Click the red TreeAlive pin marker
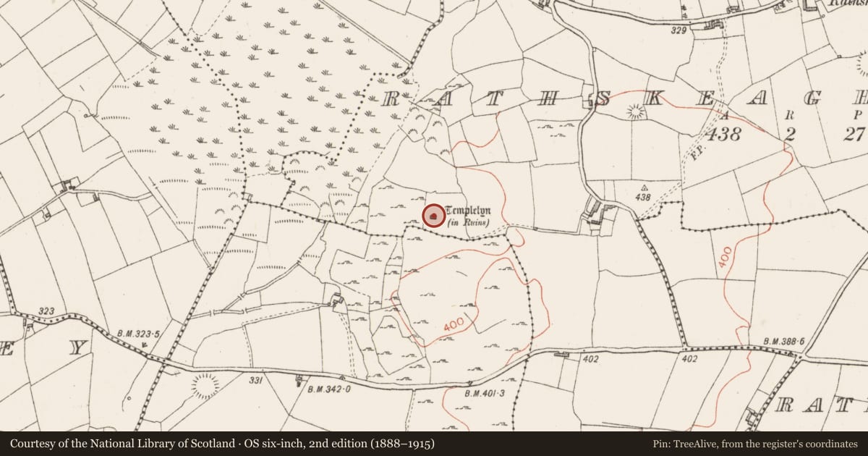The width and height of the screenshot is (868, 456). coord(433,216)
